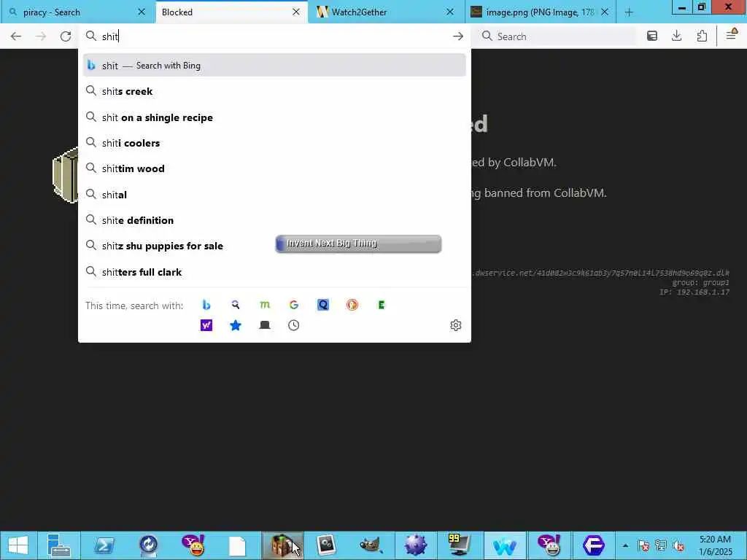Open the Extensions puzzle icon
Screen dimensions: 747x560
click(x=702, y=36)
